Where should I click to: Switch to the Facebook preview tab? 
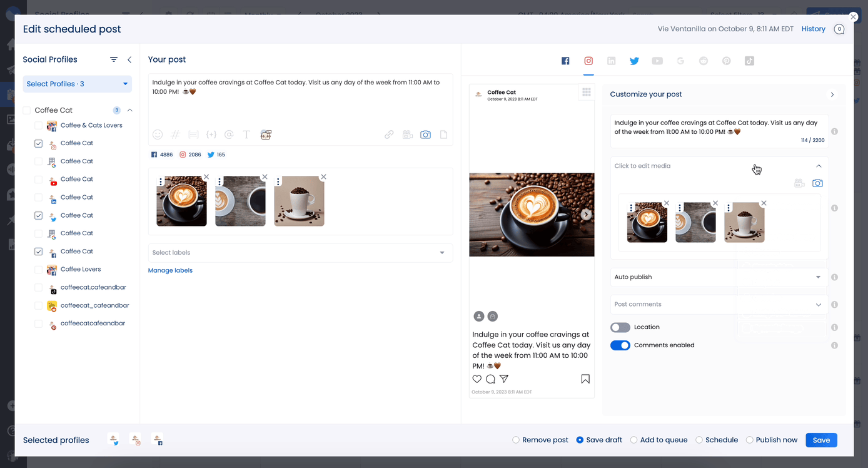tap(565, 61)
